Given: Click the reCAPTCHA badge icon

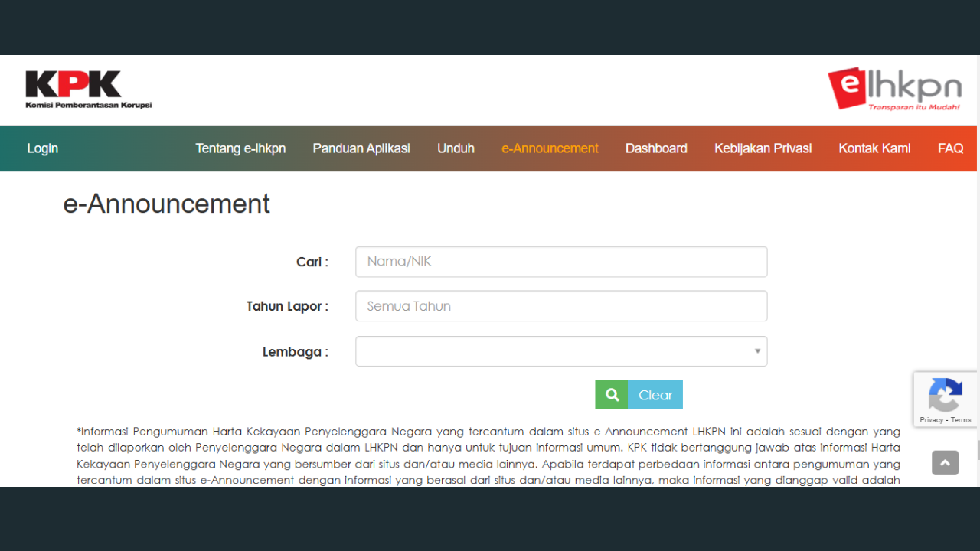Looking at the screenshot, I should (945, 394).
